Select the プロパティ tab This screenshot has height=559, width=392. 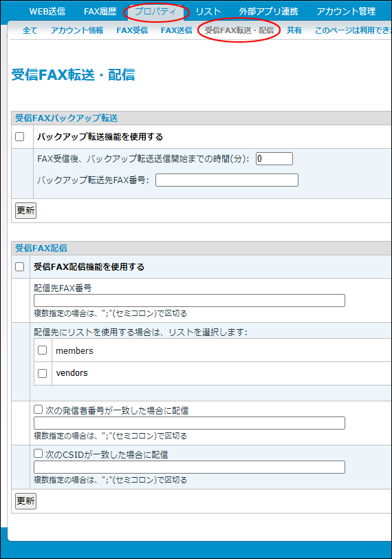point(155,12)
